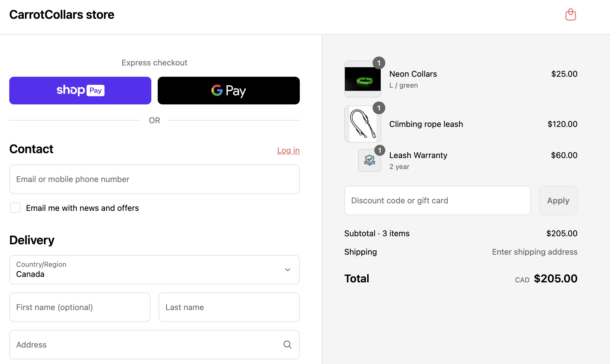
Task: Click the Log in link
Action: coord(288,150)
